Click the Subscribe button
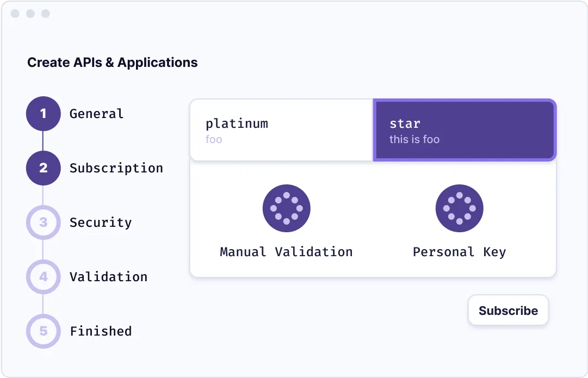The height and width of the screenshot is (378, 588). tap(507, 310)
